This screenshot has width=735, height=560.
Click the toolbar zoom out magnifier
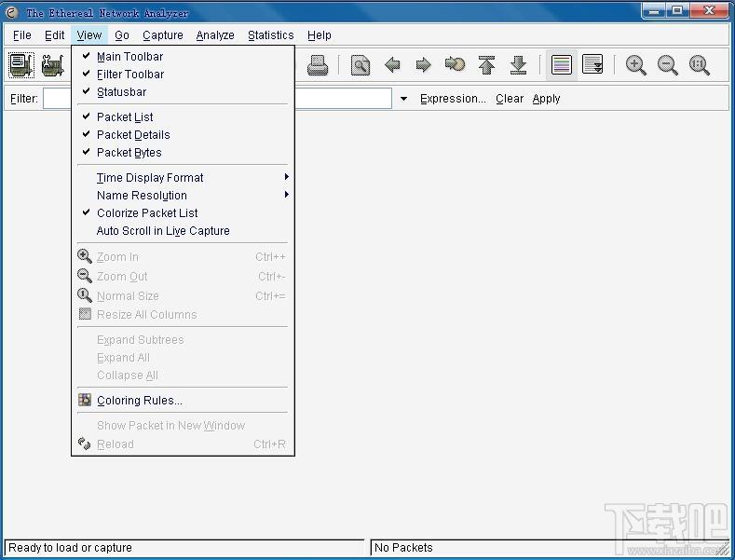[x=668, y=64]
